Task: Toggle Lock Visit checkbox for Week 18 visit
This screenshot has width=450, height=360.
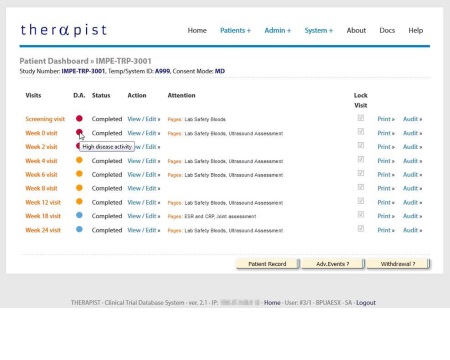Action: click(361, 215)
